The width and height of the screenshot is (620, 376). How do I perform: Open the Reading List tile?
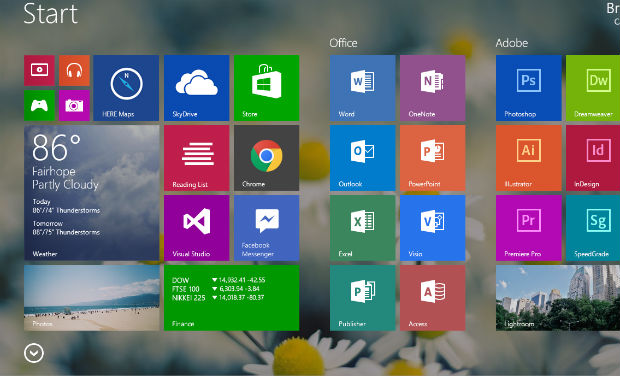click(197, 158)
